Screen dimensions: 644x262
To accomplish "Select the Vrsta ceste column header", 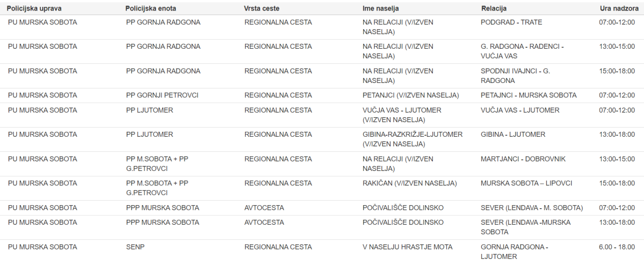I will (262, 9).
